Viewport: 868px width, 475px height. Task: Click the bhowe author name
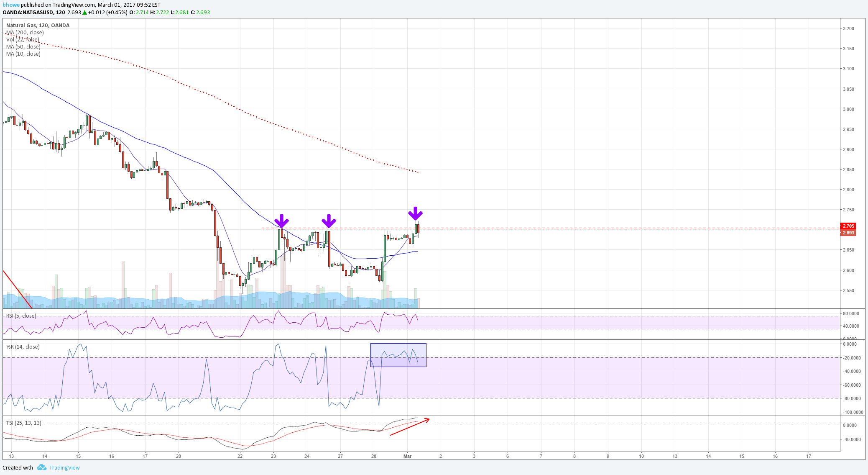(x=11, y=5)
